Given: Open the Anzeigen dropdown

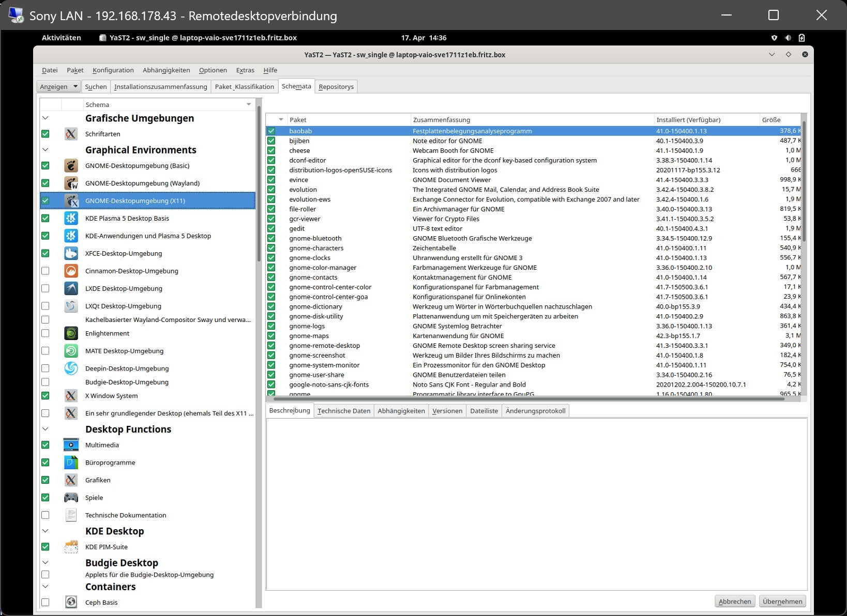Looking at the screenshot, I should pyautogui.click(x=59, y=86).
